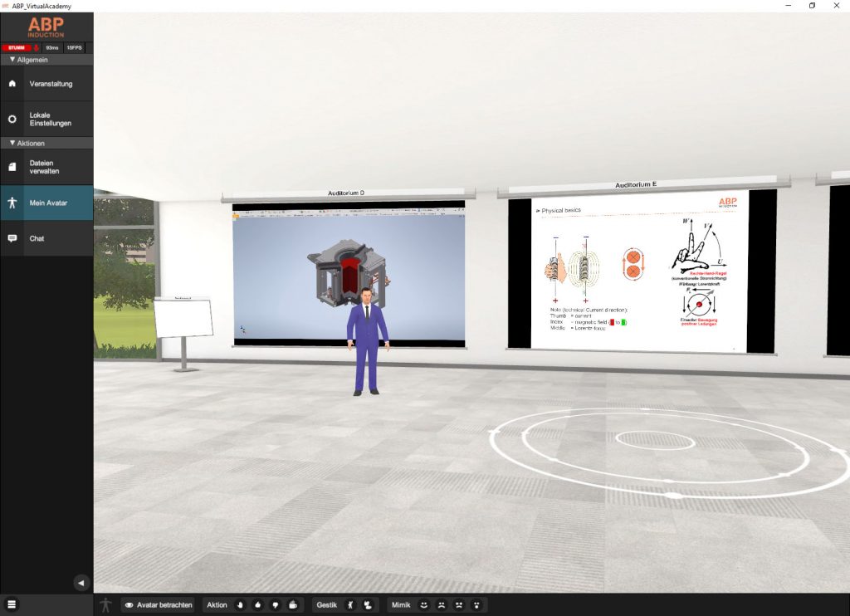The image size is (850, 616).
Task: Collapse the sidebar with the back arrow
Action: (x=80, y=583)
